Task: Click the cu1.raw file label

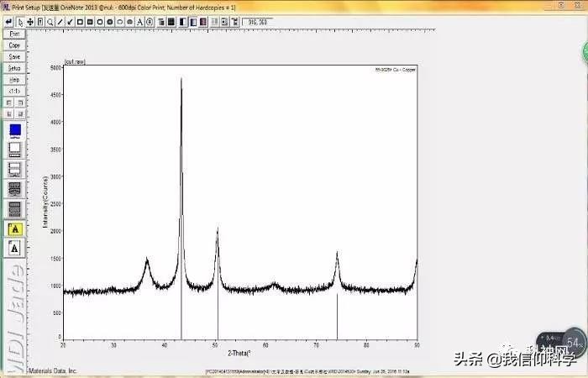Action: pyautogui.click(x=75, y=61)
